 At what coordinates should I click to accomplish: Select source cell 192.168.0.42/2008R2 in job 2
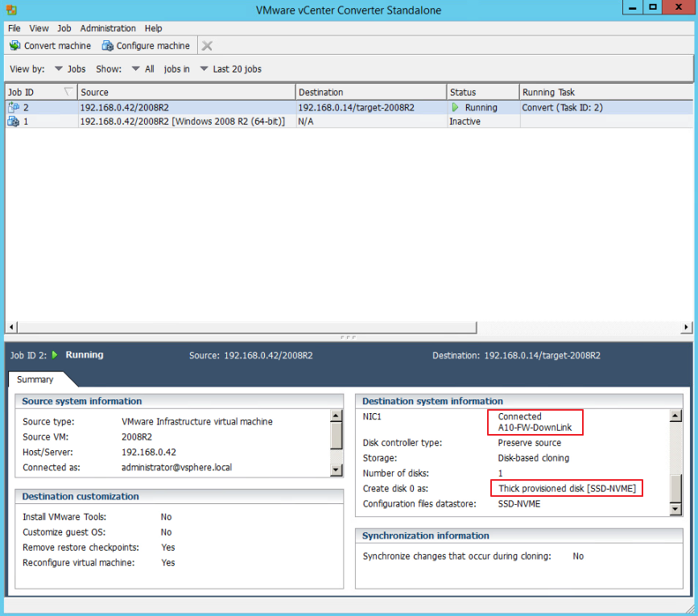click(x=124, y=107)
